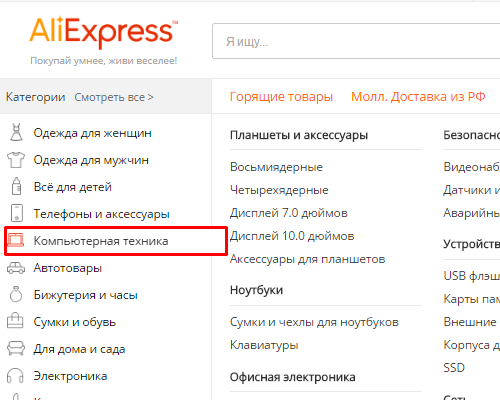This screenshot has height=400, width=500.
Task: Click the baby bottle icon
Action: [x=16, y=186]
